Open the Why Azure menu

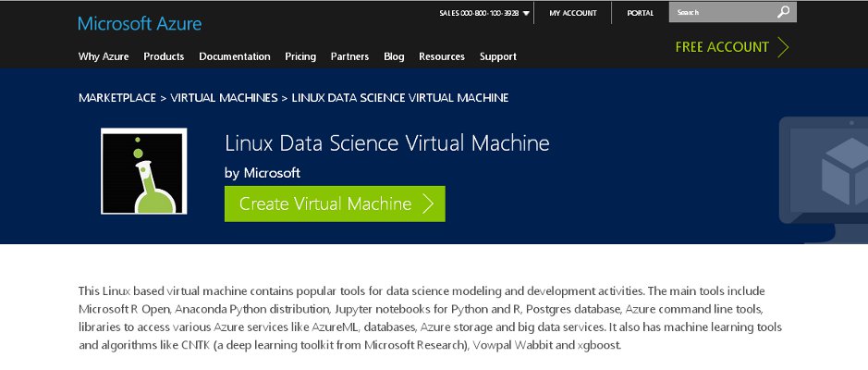[104, 56]
